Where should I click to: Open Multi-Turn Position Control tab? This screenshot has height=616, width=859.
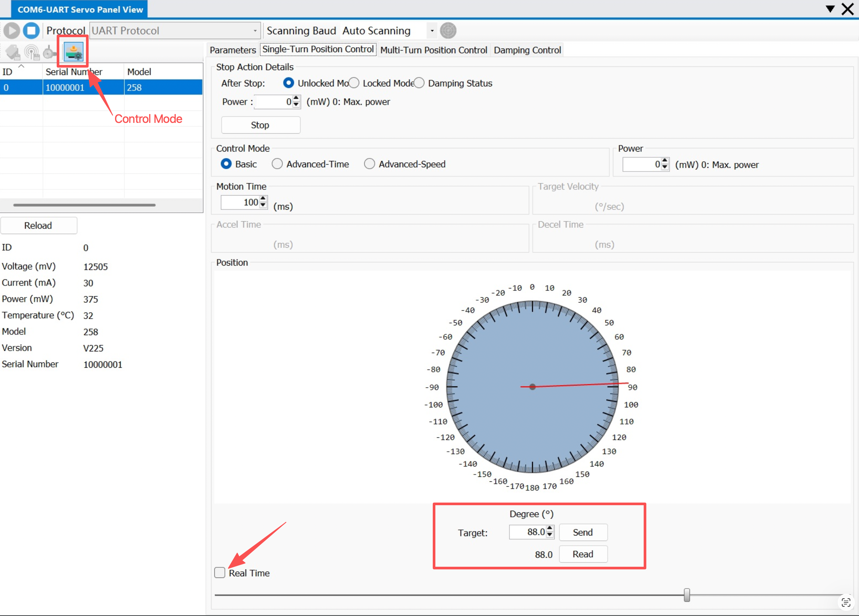434,50
